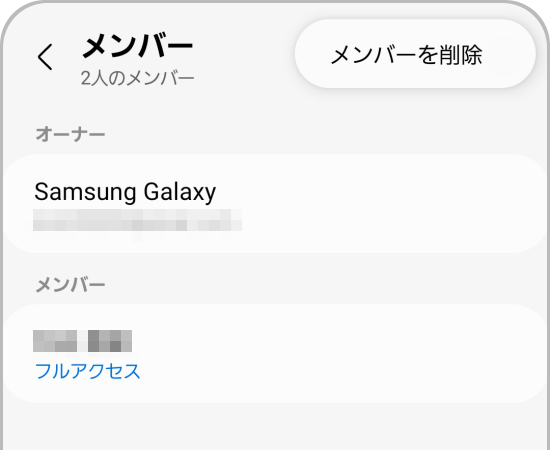Click the blurred owner email address
550x450 pixels.
point(137,220)
